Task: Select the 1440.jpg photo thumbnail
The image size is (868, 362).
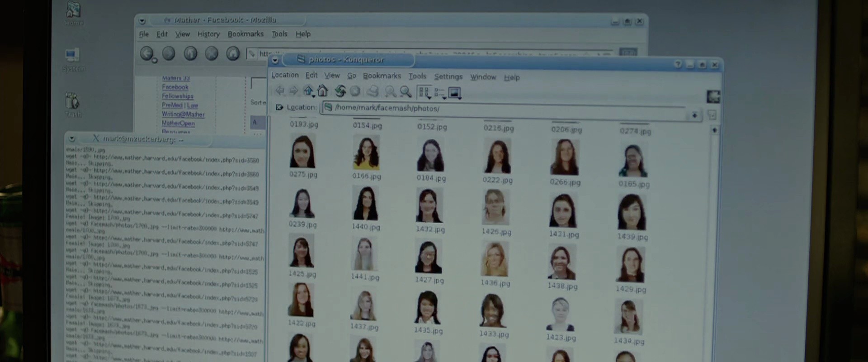Action: 365,203
